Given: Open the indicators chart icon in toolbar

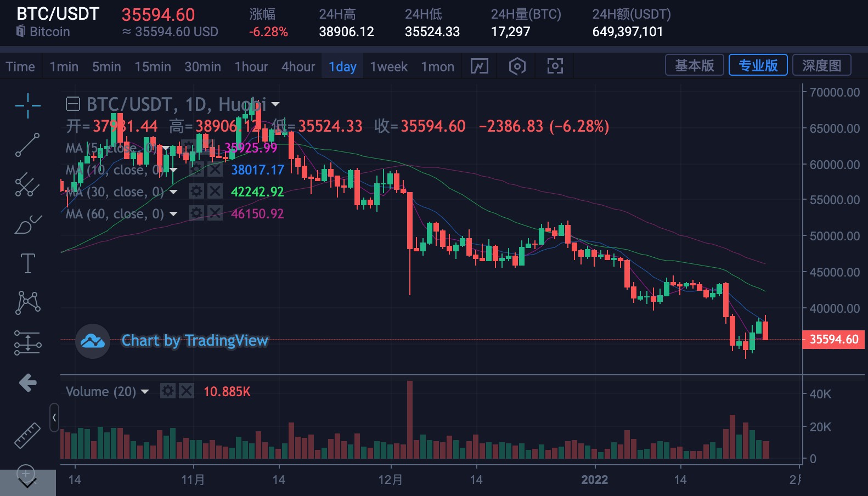Looking at the screenshot, I should click(479, 66).
